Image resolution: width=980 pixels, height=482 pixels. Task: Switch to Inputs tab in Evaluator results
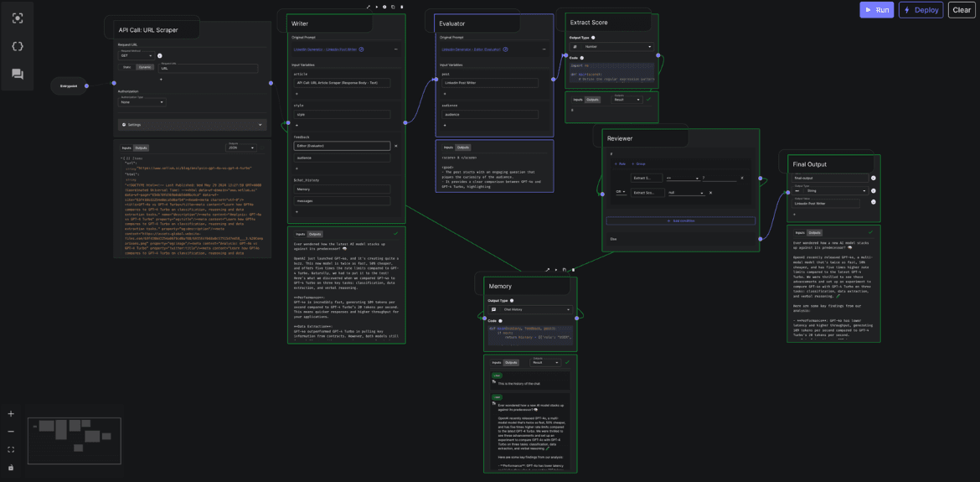[448, 148]
